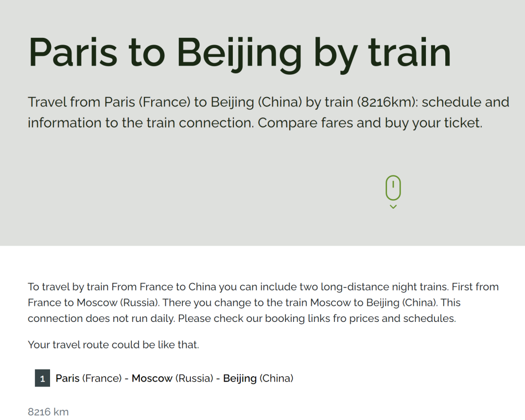This screenshot has height=420, width=525.
Task: Click "(France)" in the numbered route line
Action: coord(102,378)
